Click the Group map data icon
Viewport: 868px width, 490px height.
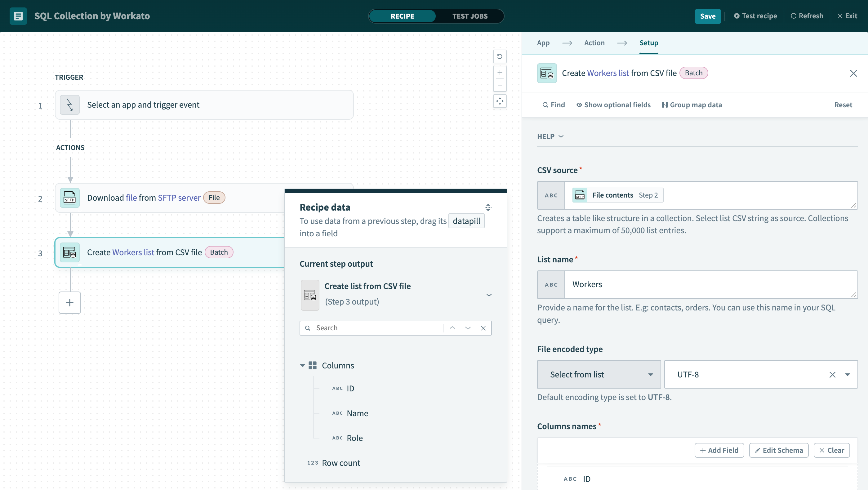click(664, 104)
